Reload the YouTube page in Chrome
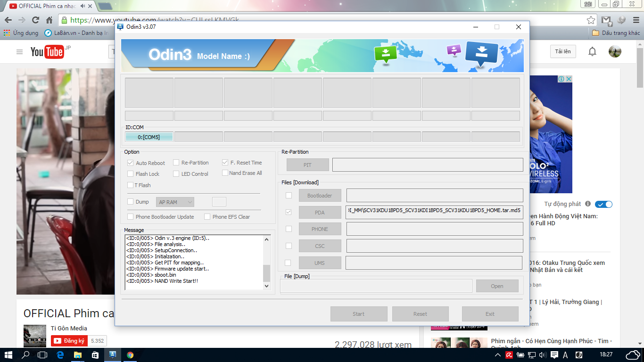644x362 pixels. pos(35,20)
